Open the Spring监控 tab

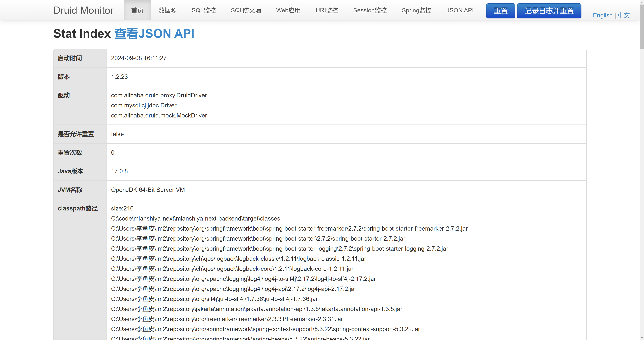click(416, 10)
